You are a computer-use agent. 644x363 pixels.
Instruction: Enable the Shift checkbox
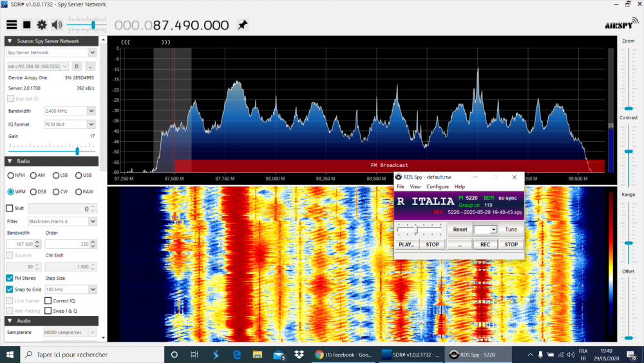[10, 208]
